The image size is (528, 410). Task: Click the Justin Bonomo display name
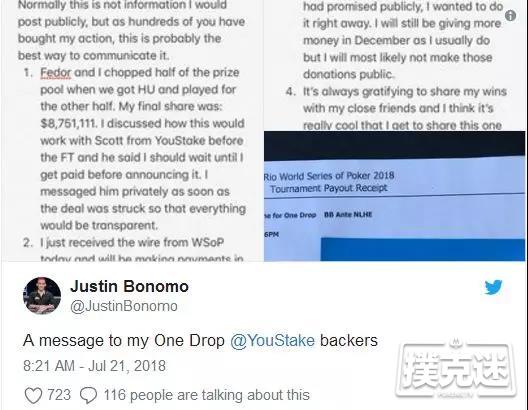point(129,286)
